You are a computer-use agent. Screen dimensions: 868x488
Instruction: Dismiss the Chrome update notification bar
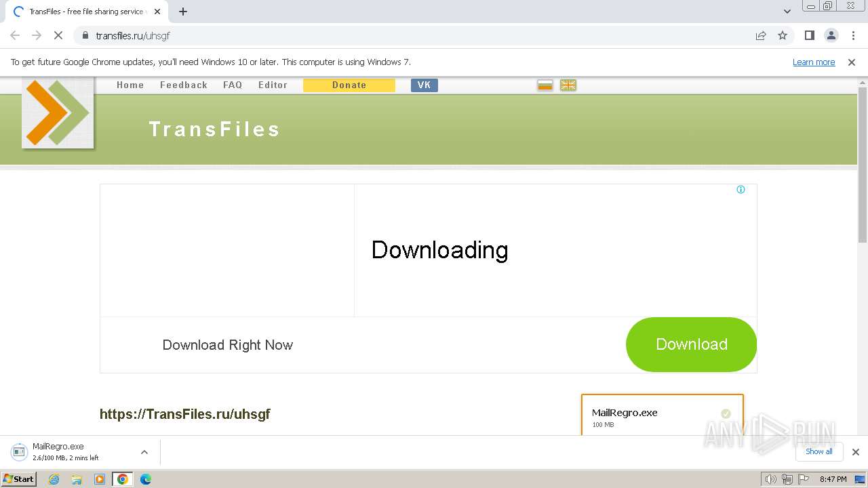point(851,62)
